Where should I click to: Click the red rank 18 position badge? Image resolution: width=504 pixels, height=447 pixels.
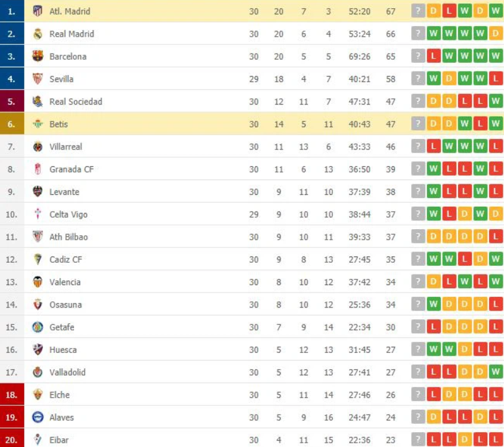12,395
